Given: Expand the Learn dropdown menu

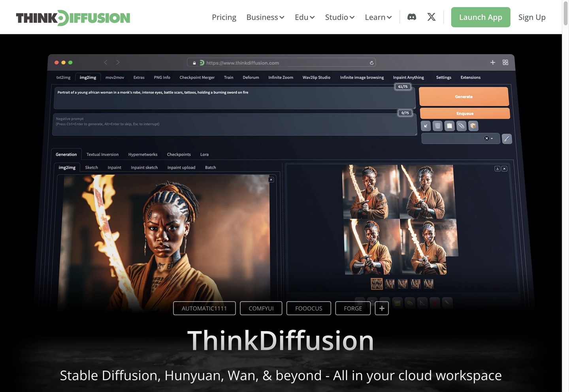Looking at the screenshot, I should click(378, 17).
